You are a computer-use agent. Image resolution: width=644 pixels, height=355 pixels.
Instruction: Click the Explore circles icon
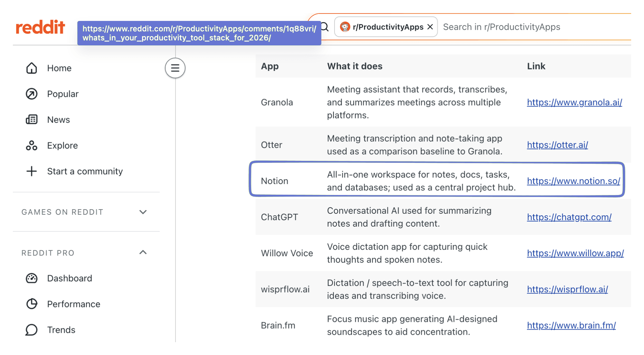coord(32,145)
